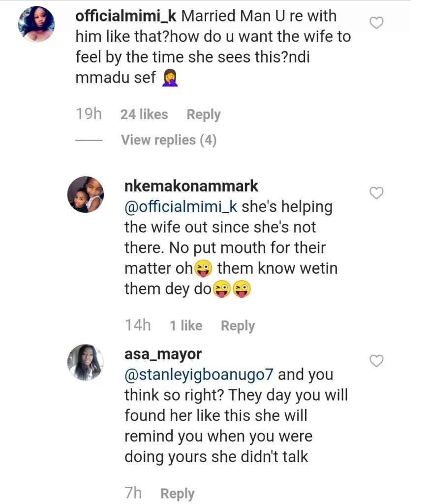Open the @stanleyigboanugo7 mention

coord(201,375)
